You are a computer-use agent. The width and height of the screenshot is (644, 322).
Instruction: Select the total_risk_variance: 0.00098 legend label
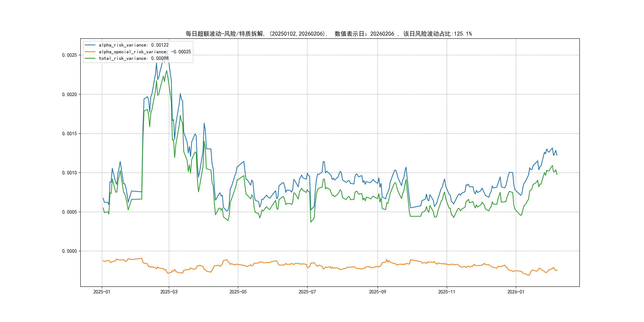pyautogui.click(x=134, y=58)
